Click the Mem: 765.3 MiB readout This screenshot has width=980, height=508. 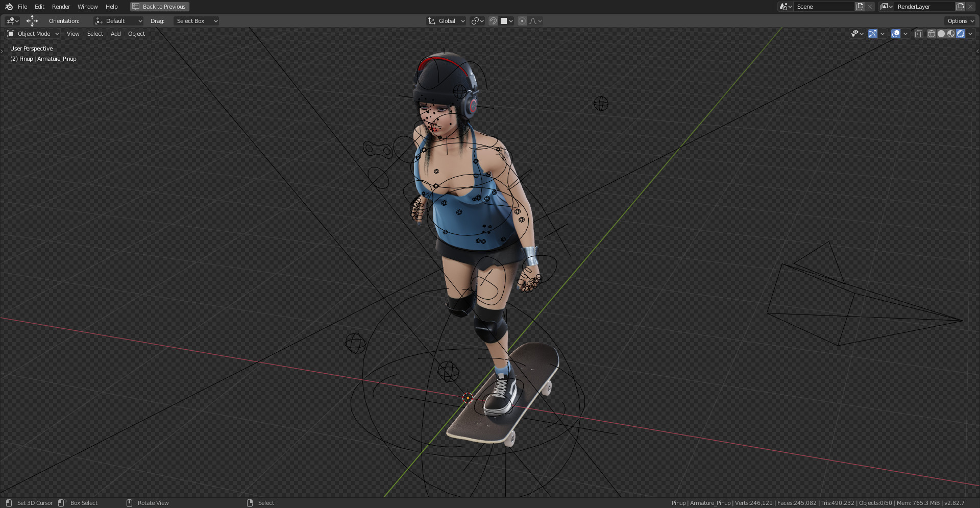[918, 503]
